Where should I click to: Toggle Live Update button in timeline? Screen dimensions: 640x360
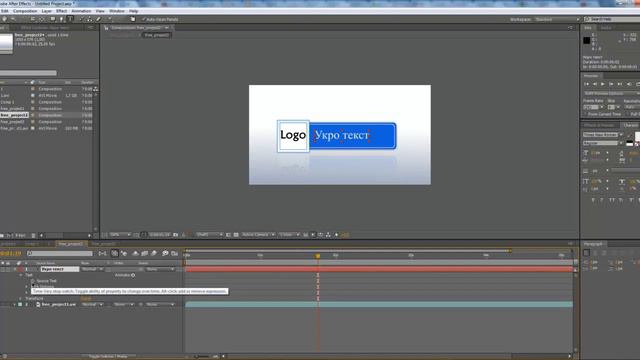click(x=114, y=253)
